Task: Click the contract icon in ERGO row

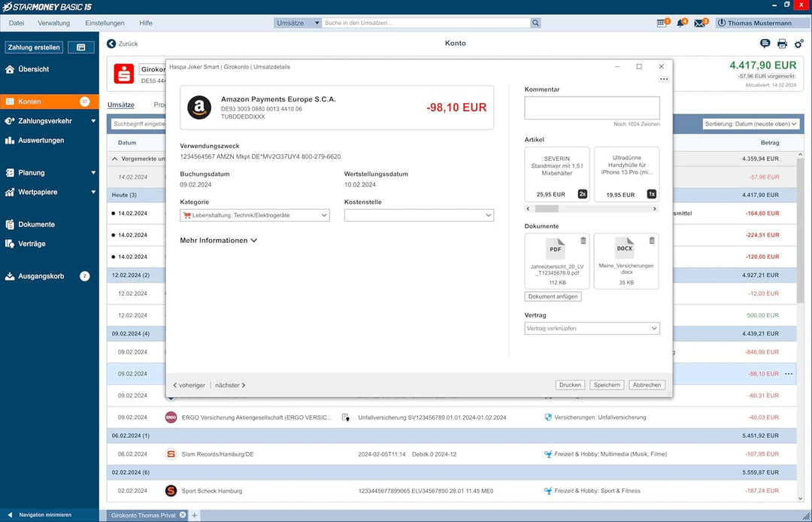Action: pos(345,417)
